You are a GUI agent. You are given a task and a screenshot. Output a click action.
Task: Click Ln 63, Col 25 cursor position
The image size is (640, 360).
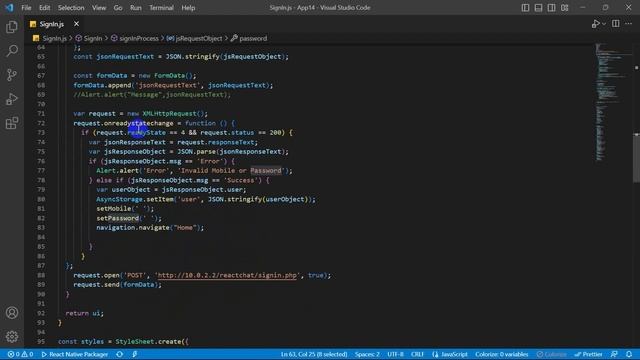coord(313,354)
